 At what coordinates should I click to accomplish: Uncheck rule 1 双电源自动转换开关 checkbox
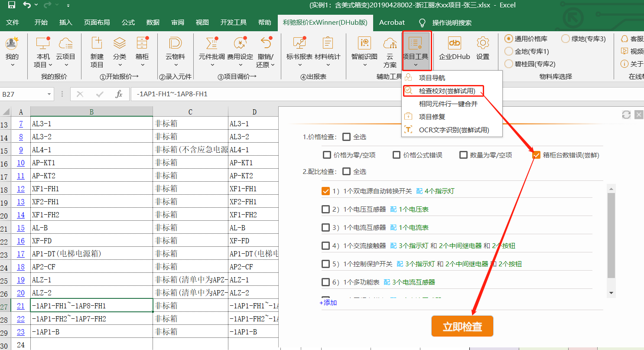[326, 191]
